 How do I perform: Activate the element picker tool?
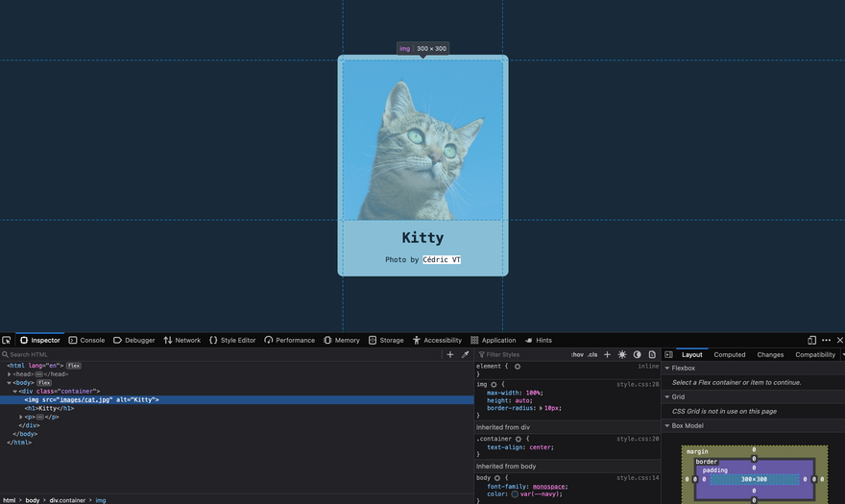point(7,340)
